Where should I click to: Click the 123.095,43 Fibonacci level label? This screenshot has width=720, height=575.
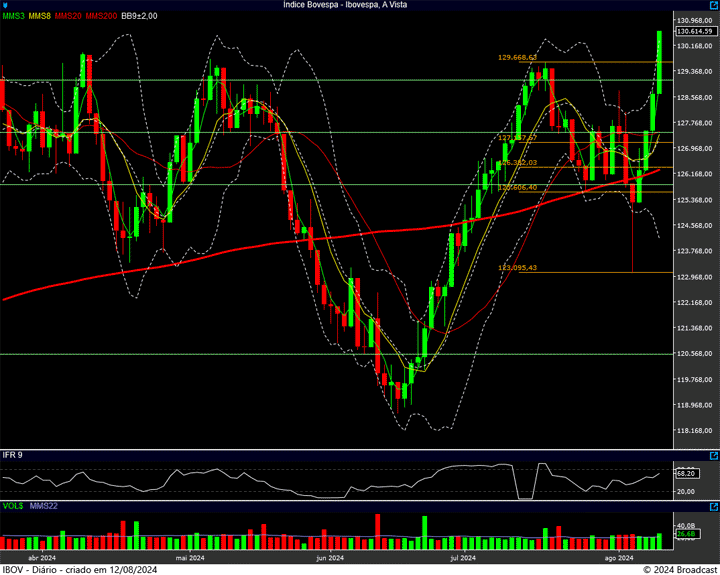(517, 268)
